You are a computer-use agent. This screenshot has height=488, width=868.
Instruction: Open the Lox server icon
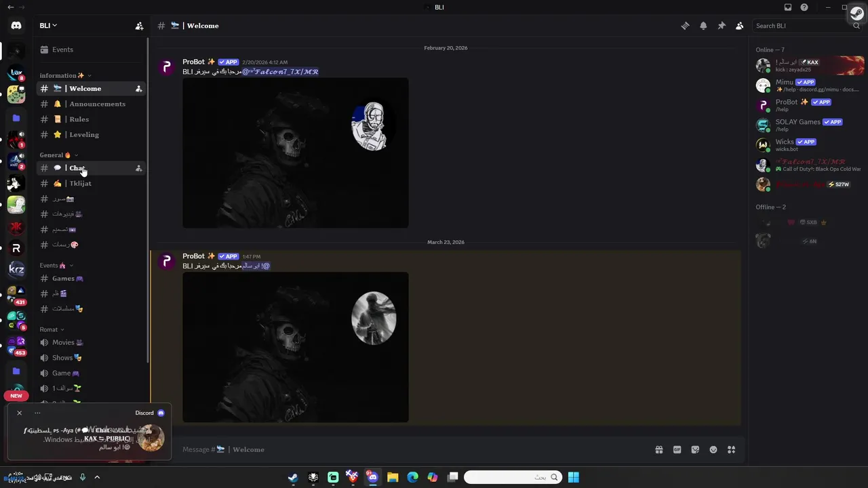(x=16, y=73)
